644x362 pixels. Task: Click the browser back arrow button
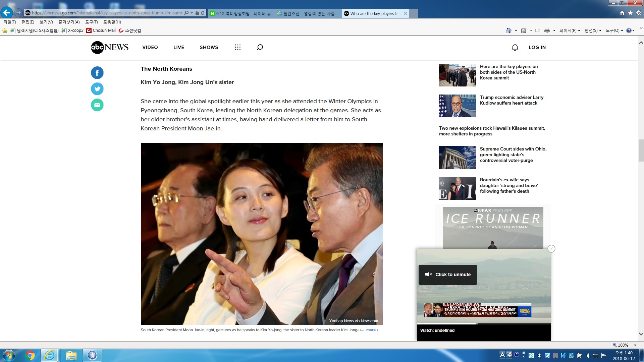coord(6,13)
